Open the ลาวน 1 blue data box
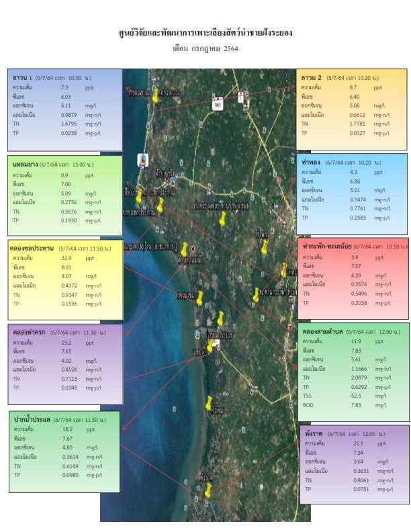The height and width of the screenshot is (532, 411). 64,110
